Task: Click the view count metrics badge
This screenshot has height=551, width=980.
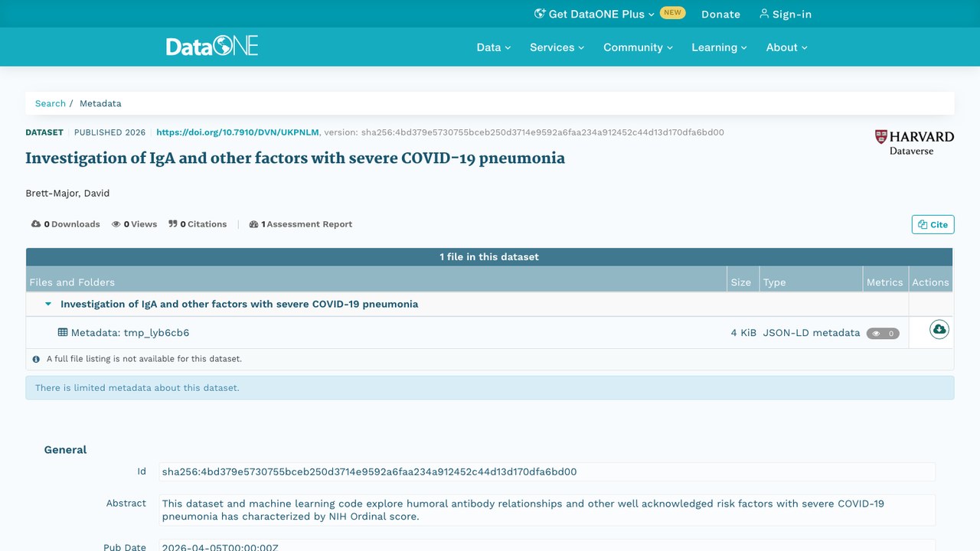Action: tap(883, 334)
